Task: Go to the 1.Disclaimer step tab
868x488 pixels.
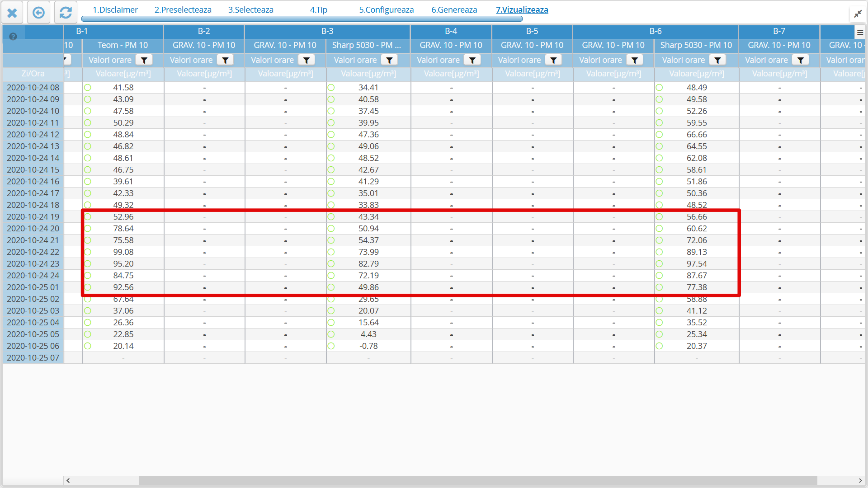Action: pyautogui.click(x=115, y=9)
